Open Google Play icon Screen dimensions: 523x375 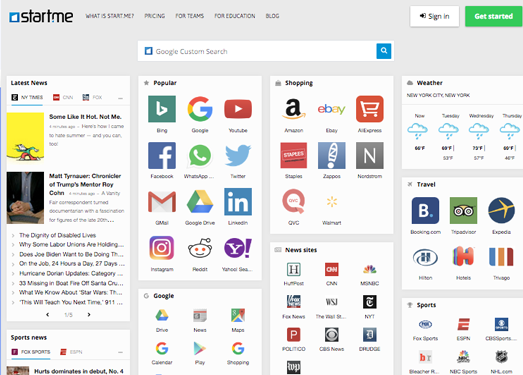click(200, 348)
